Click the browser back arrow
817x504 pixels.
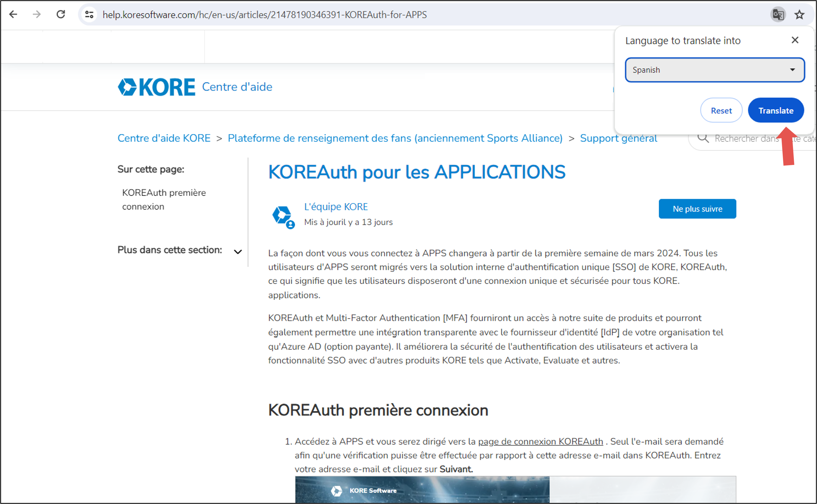point(13,14)
